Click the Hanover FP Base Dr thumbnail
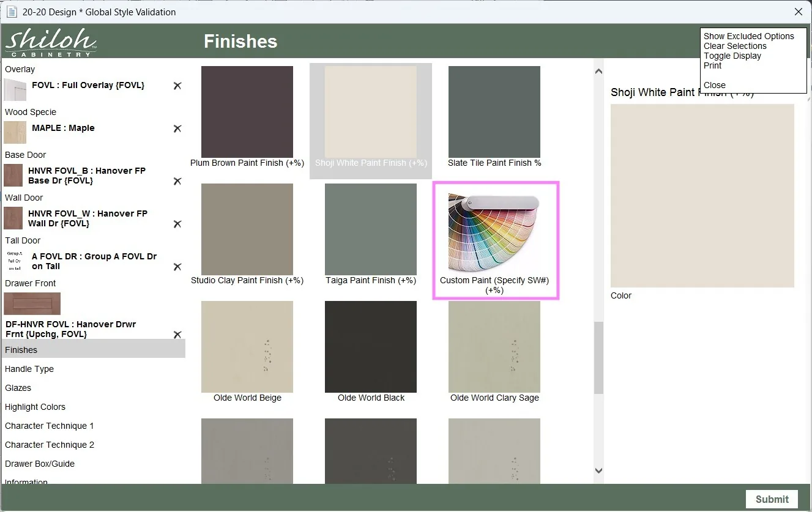Screen dimensions: 812x512 (13, 175)
